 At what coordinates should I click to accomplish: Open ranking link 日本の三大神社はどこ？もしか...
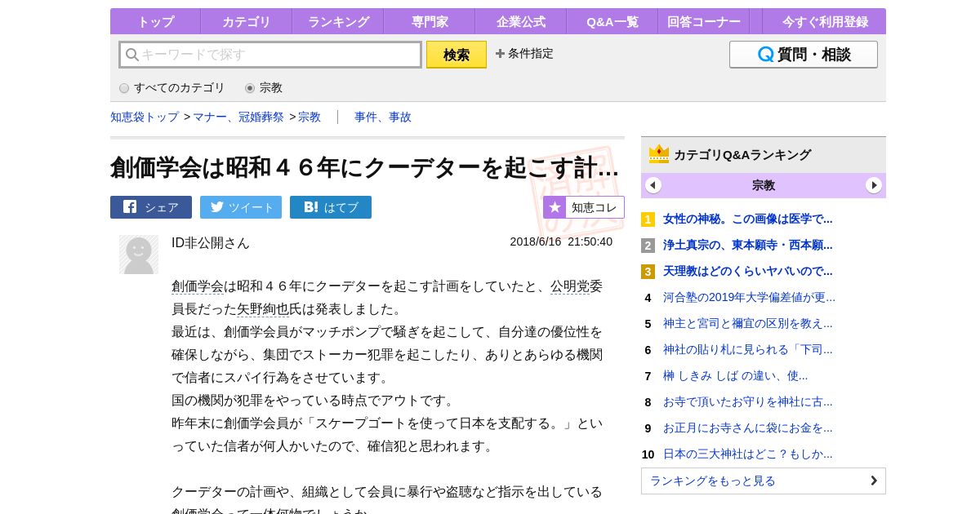pyautogui.click(x=748, y=454)
